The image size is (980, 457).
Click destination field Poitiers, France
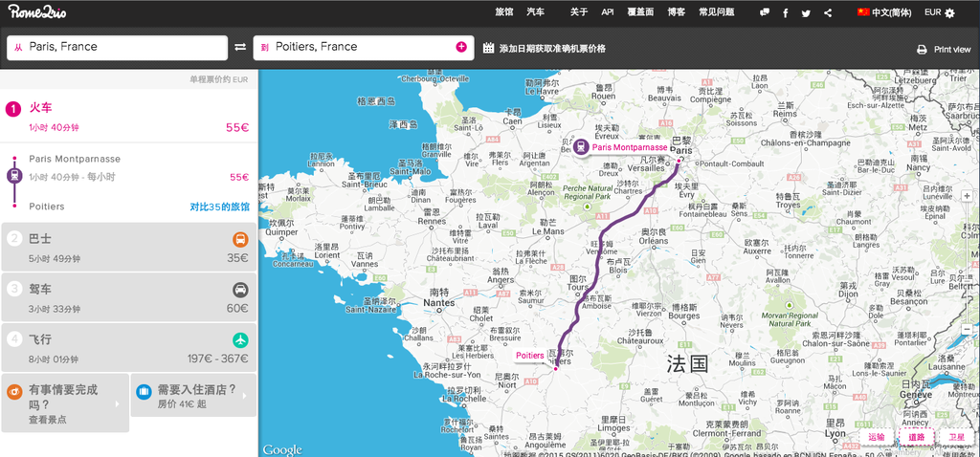(x=363, y=48)
